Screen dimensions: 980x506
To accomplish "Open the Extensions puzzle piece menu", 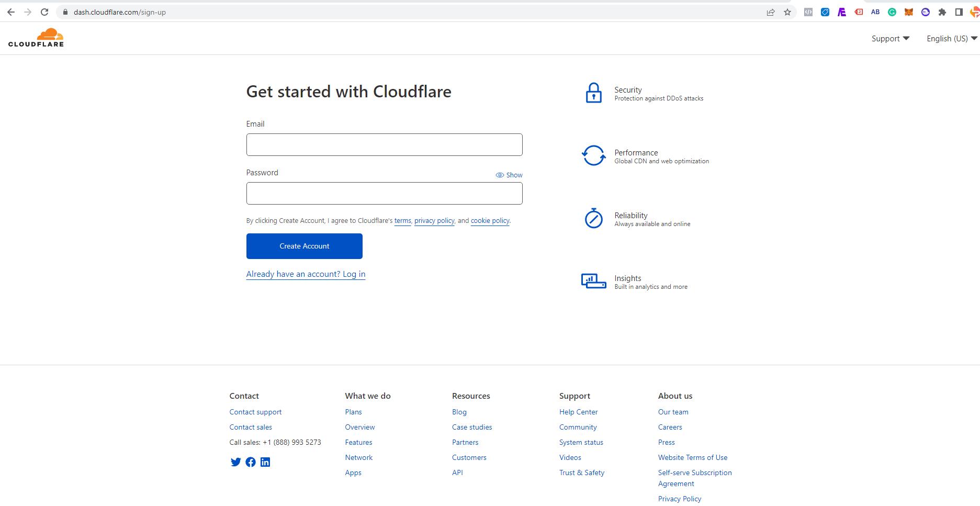I will click(942, 12).
